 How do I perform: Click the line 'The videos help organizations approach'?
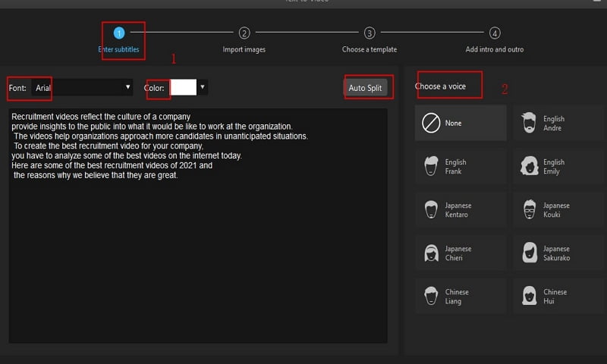click(161, 136)
